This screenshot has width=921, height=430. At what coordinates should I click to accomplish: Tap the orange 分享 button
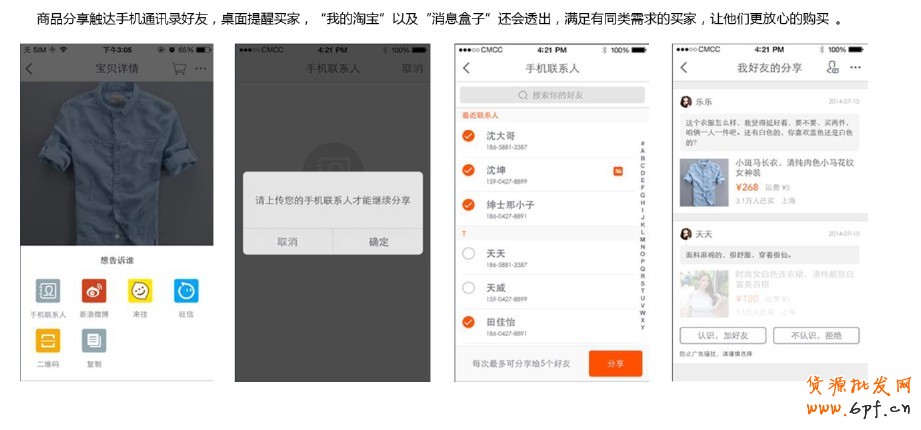(615, 364)
